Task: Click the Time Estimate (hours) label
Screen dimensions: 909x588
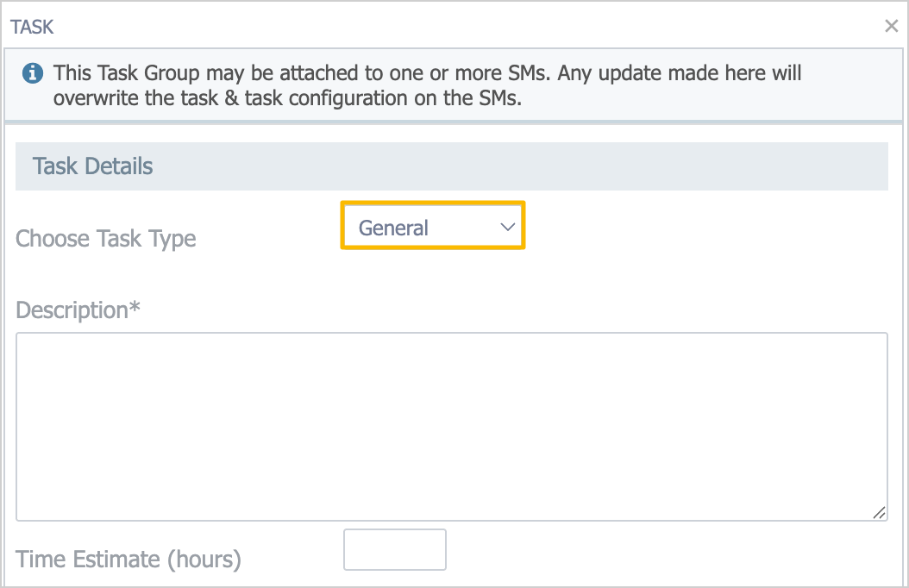Action: click(129, 560)
